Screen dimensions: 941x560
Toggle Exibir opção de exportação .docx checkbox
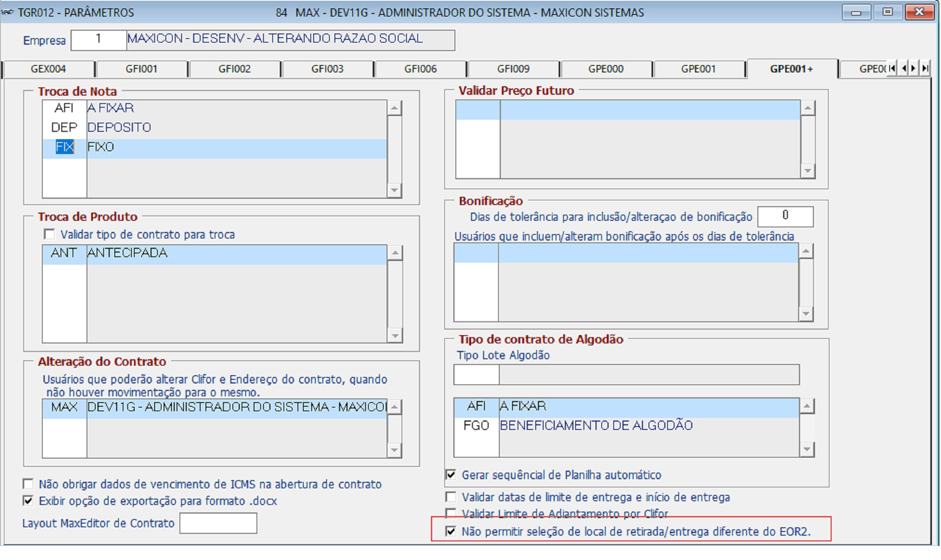point(28,501)
